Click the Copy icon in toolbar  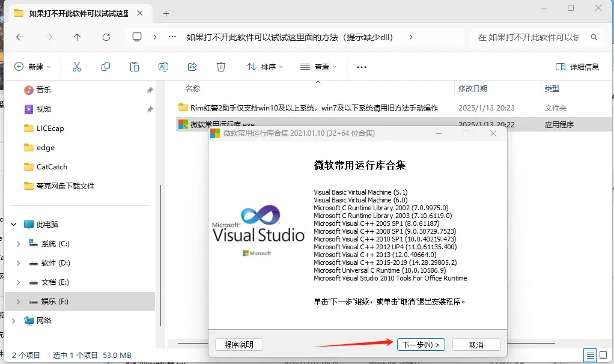105,67
